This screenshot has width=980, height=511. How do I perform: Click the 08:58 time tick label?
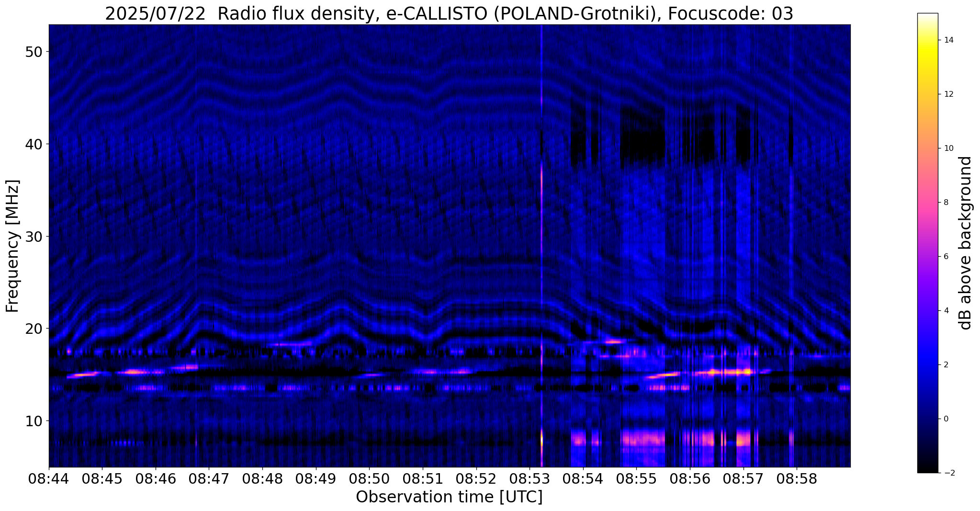pyautogui.click(x=797, y=479)
